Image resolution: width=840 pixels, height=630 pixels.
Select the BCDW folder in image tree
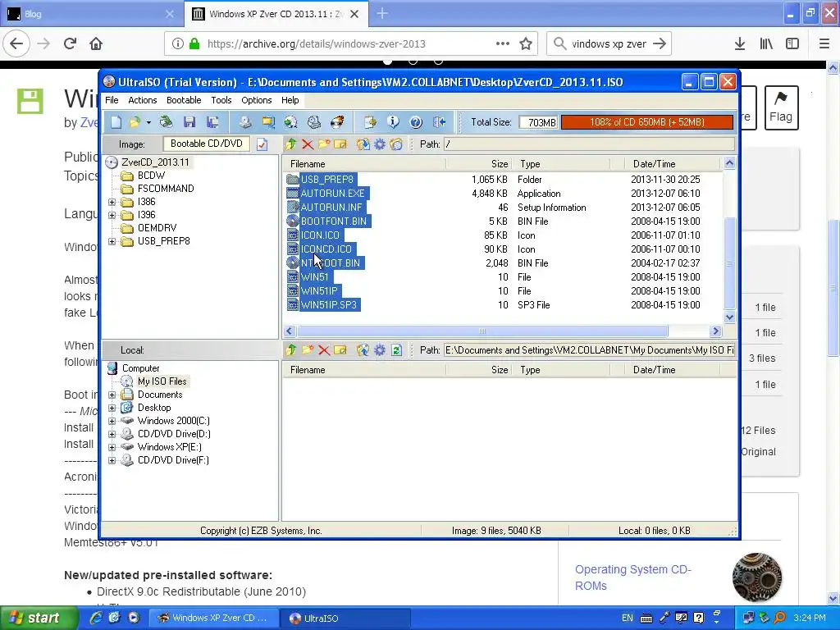[151, 176]
